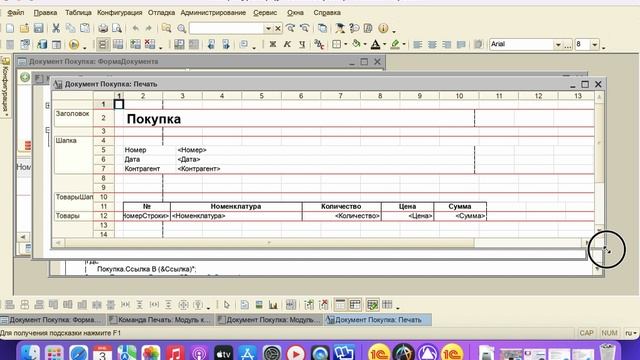This screenshot has height=360, width=640.
Task: Open the Правка menu
Action: [45, 13]
